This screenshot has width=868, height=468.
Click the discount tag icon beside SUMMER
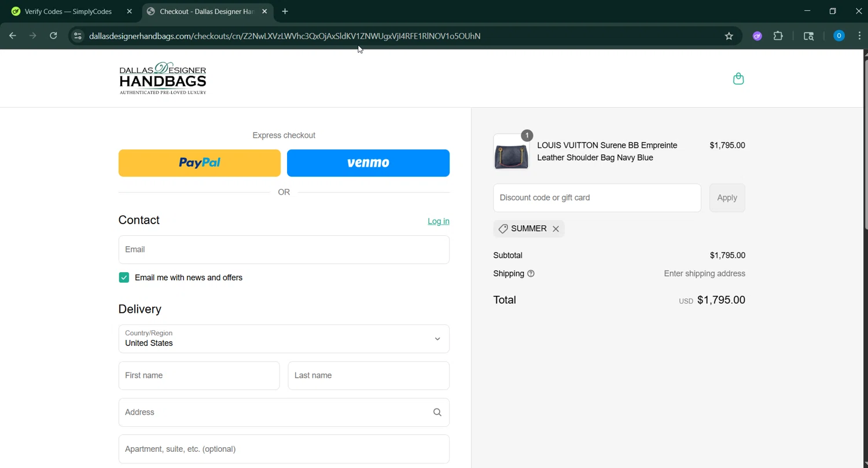point(503,229)
